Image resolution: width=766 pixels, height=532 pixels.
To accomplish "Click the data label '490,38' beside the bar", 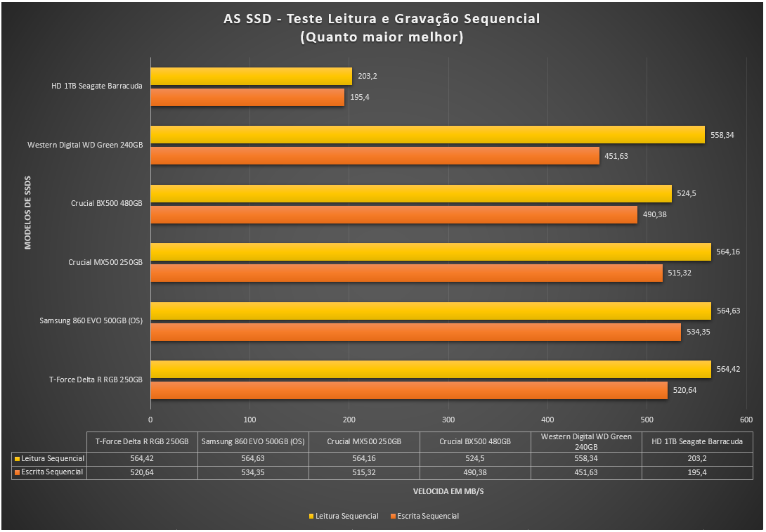I will [655, 214].
